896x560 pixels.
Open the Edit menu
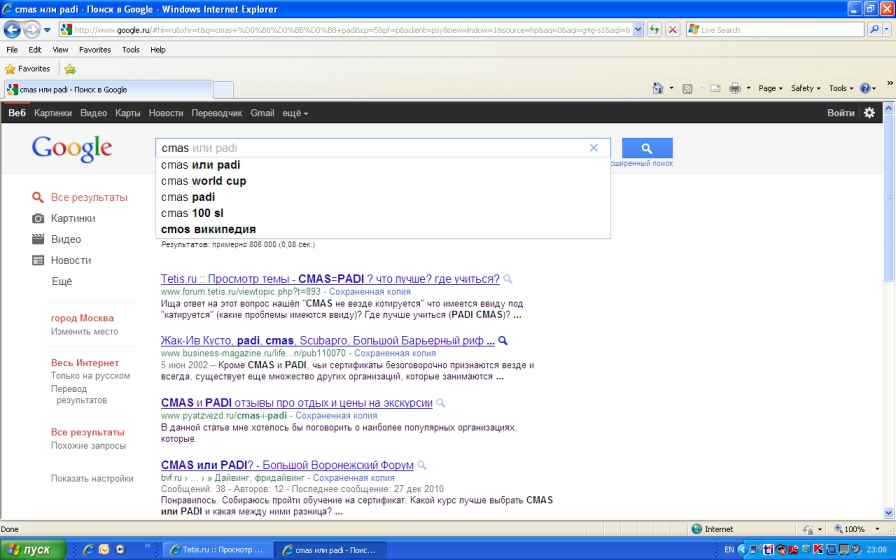click(35, 50)
